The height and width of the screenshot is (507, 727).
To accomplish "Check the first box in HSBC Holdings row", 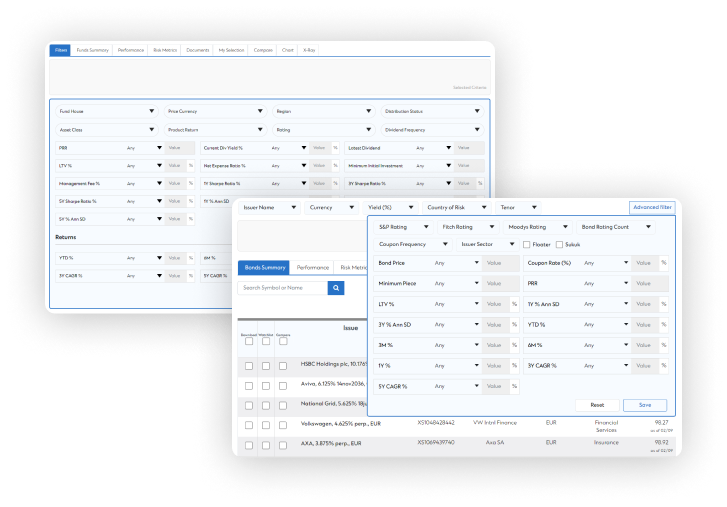I will [x=248, y=366].
